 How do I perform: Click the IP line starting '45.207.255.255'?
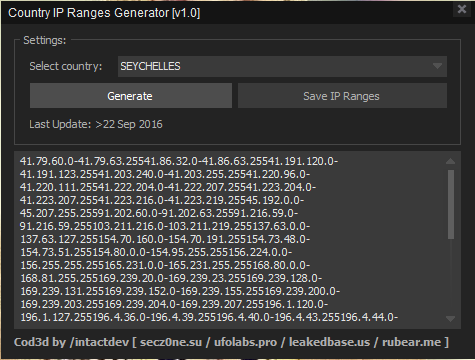coord(159,213)
